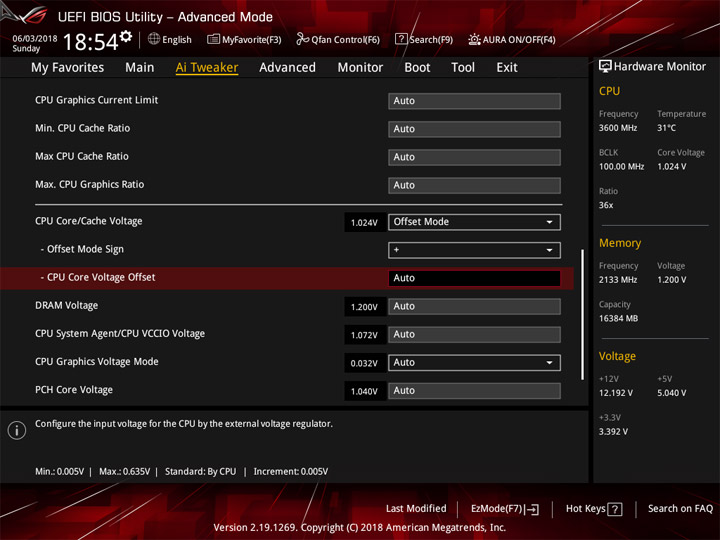Click the 1.200V DRAM voltage readout

click(x=364, y=307)
